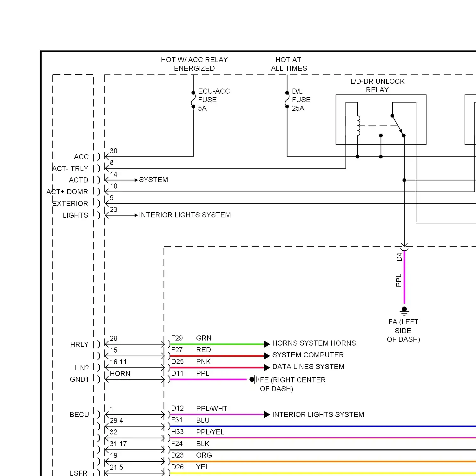Click the orange D23 ORG wire

[x=323, y=461]
